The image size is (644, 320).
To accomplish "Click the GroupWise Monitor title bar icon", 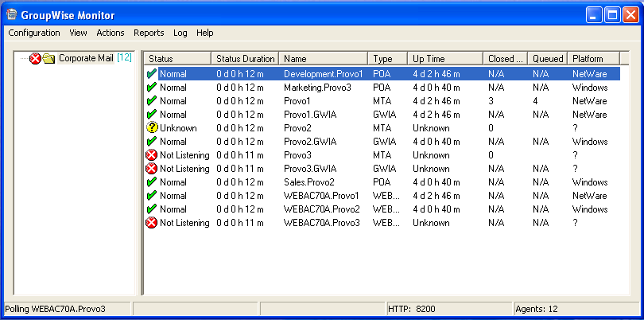I will 11,15.
